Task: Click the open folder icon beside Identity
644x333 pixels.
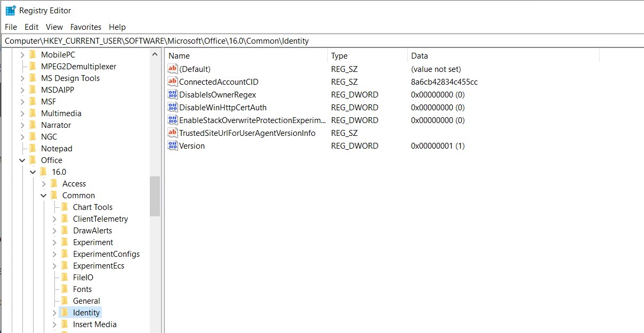Action: (65, 312)
